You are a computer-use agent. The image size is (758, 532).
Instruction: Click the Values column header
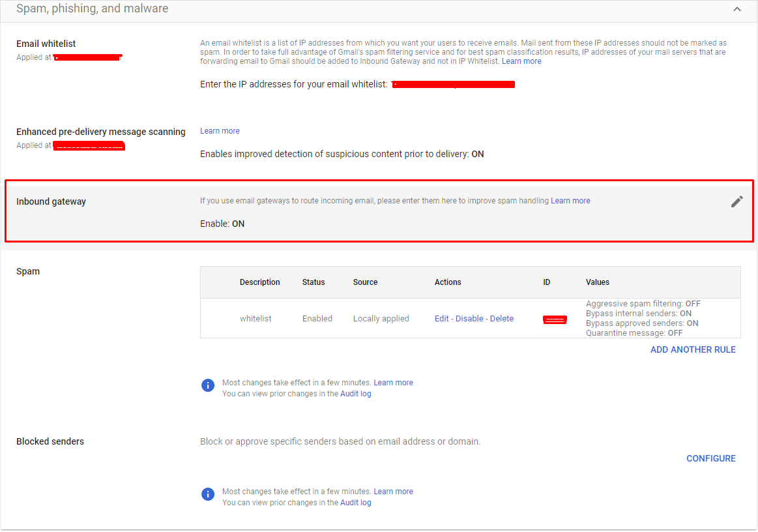(x=598, y=282)
